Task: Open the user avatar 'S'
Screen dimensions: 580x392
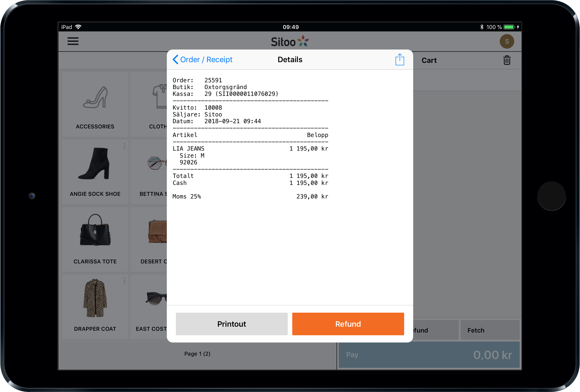Action: click(507, 41)
